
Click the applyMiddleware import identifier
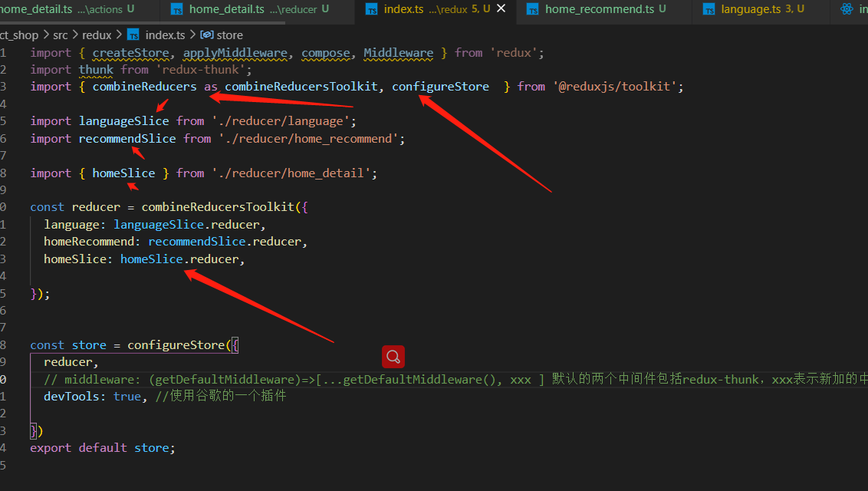coord(235,53)
